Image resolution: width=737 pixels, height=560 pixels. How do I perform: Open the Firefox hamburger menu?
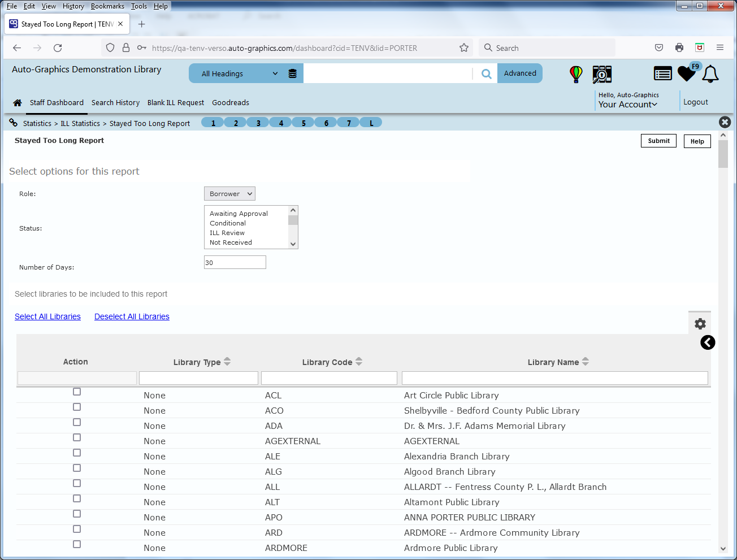[x=720, y=47]
